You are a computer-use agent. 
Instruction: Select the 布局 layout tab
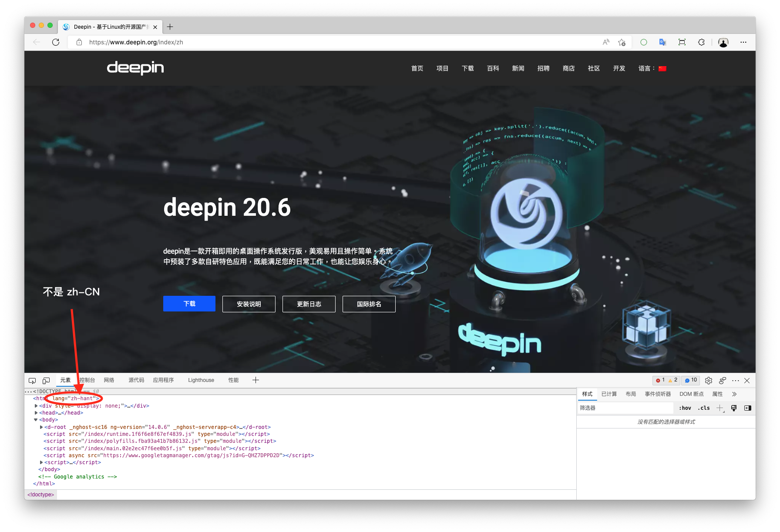pyautogui.click(x=631, y=394)
